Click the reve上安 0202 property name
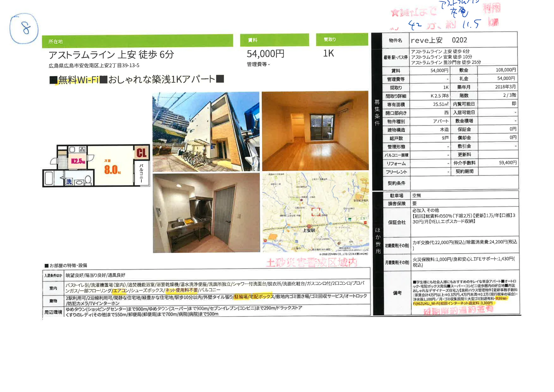Screen dimensions: 554x392 coord(439,40)
